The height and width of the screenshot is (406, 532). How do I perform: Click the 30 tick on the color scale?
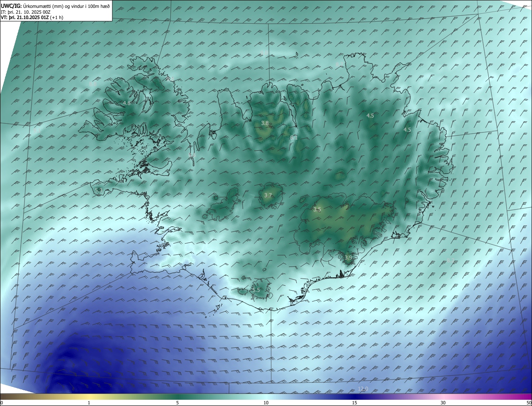pos(443,403)
